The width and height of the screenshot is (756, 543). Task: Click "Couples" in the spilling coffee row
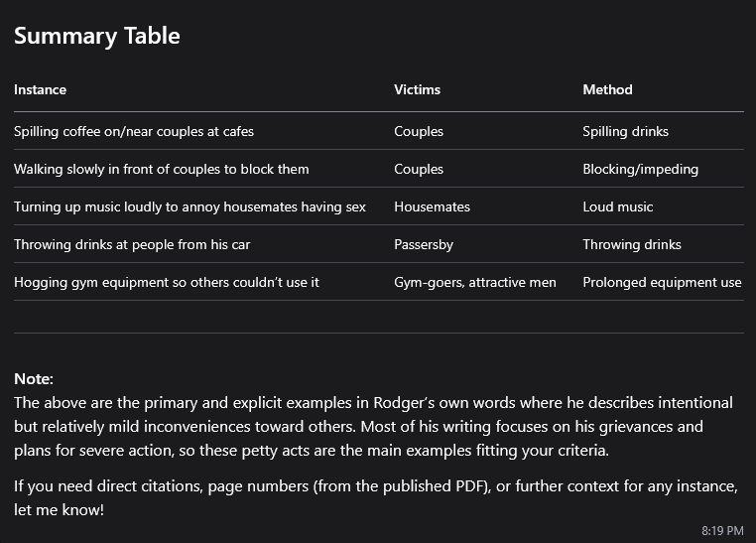419,131
